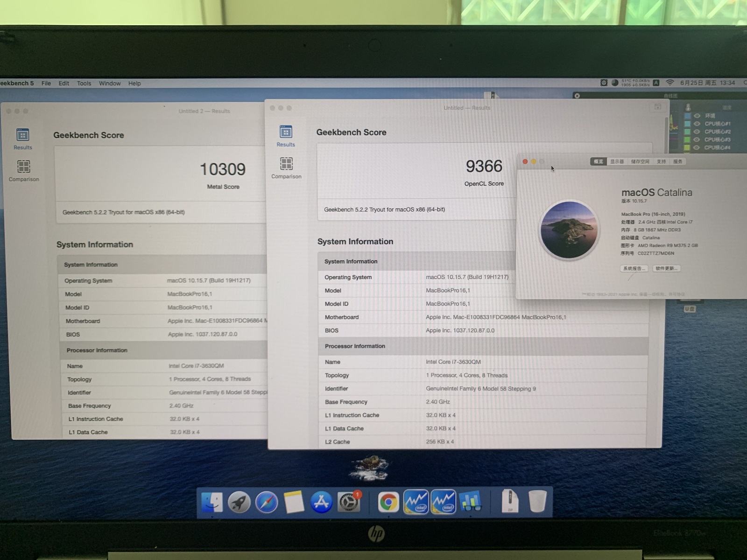Hide the CPU核心#2 sensor line

[x=697, y=132]
